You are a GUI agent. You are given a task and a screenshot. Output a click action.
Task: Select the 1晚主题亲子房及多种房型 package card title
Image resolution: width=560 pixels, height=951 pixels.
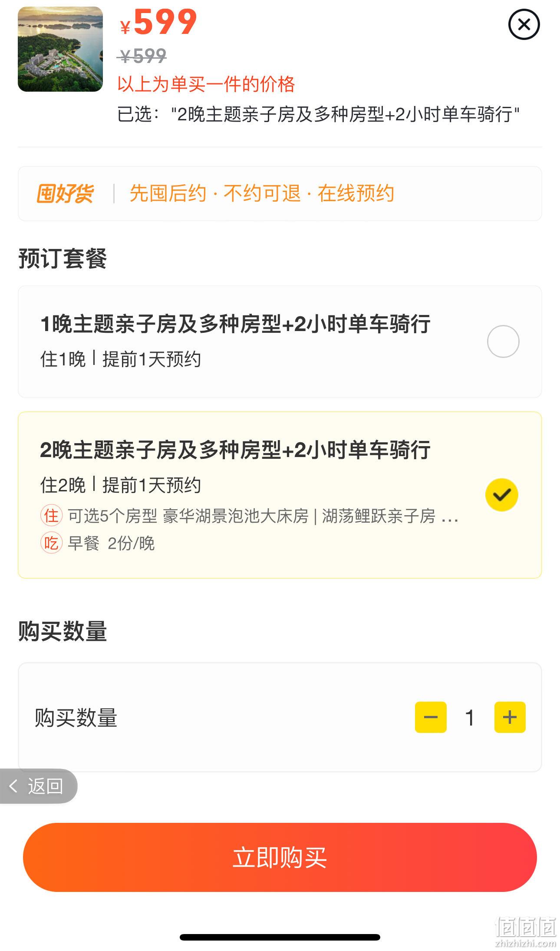(235, 324)
